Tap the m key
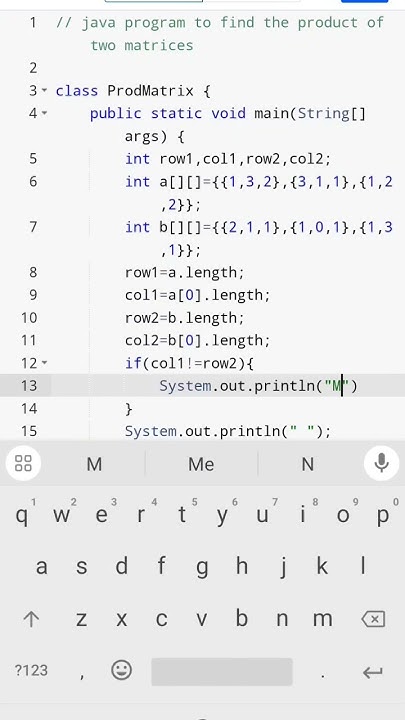Image resolution: width=405 pixels, height=720 pixels. point(322,619)
